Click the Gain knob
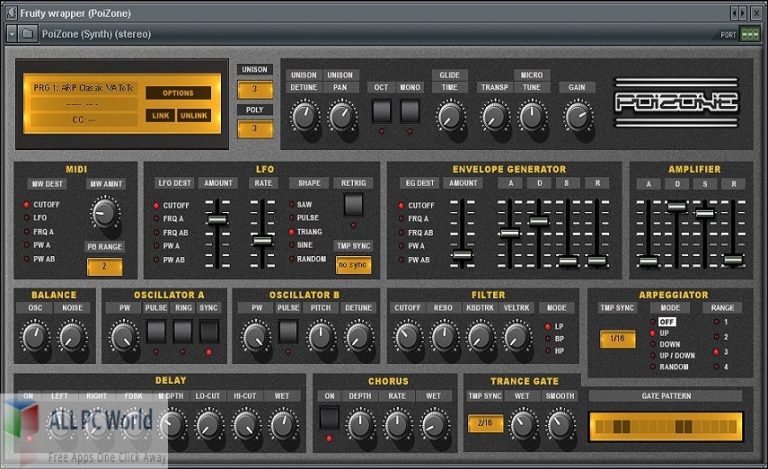The height and width of the screenshot is (469, 768). (x=577, y=117)
